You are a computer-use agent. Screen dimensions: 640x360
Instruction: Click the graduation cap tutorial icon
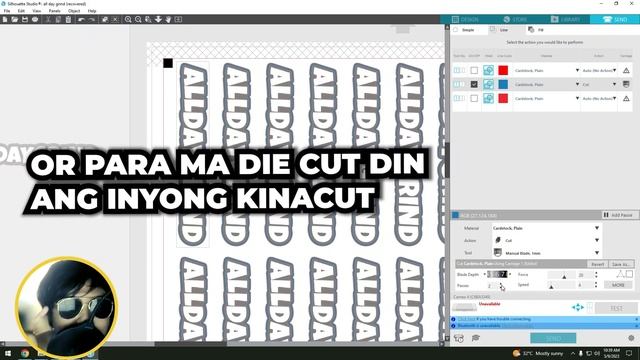coord(476,338)
